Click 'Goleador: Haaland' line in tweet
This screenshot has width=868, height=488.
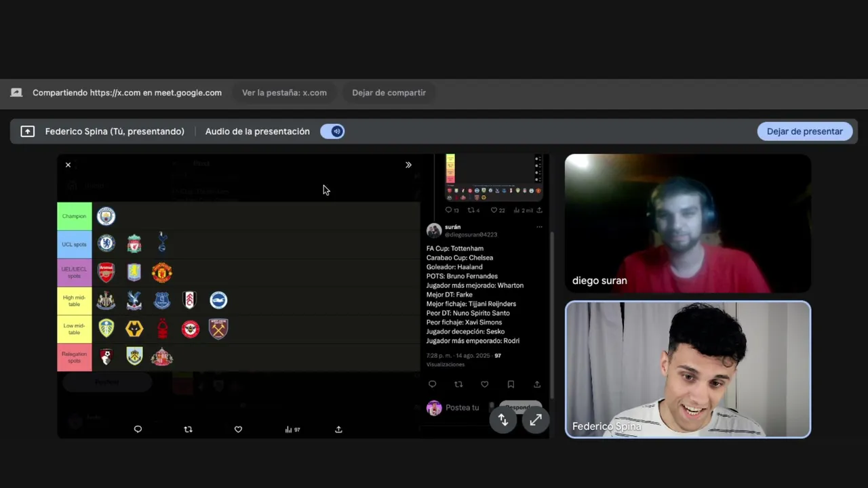coord(454,267)
